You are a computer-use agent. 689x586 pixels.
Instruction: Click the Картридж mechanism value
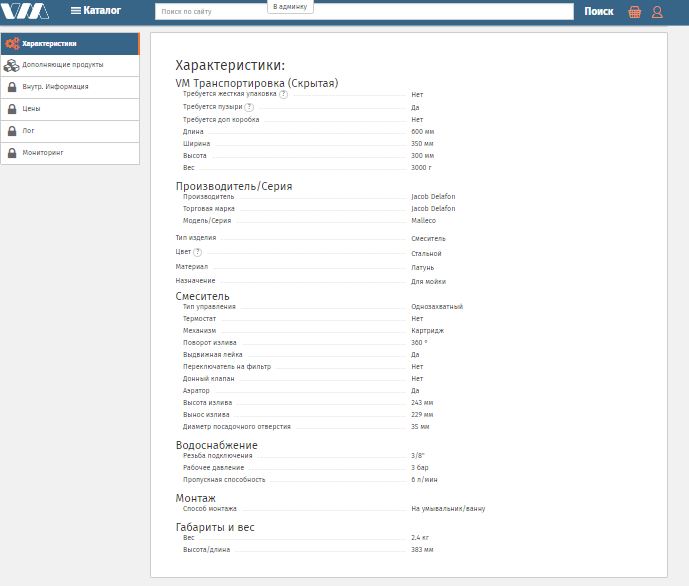click(428, 330)
